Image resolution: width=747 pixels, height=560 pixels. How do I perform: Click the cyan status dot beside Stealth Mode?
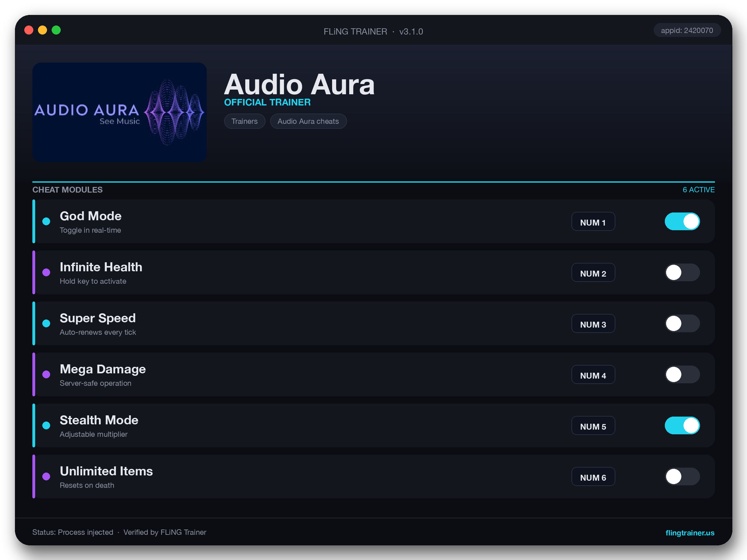click(46, 425)
